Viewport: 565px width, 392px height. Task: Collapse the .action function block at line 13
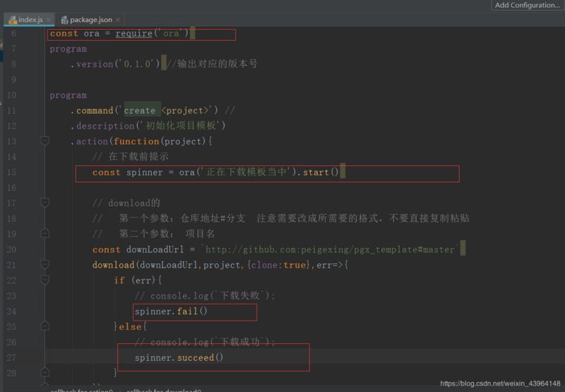point(44,141)
